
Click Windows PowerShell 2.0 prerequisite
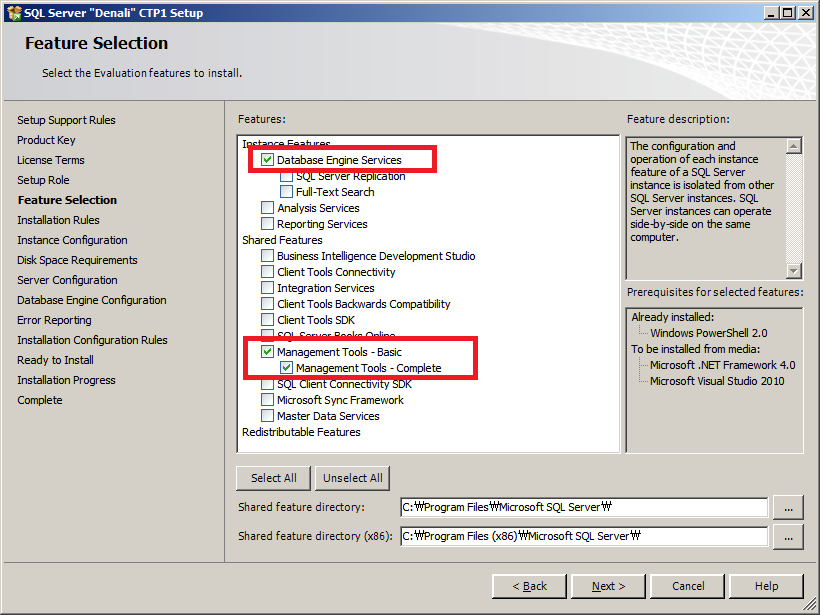pos(709,333)
